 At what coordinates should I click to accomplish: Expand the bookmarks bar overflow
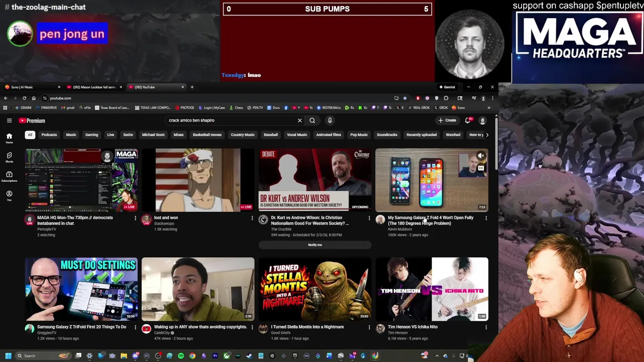click(x=489, y=108)
